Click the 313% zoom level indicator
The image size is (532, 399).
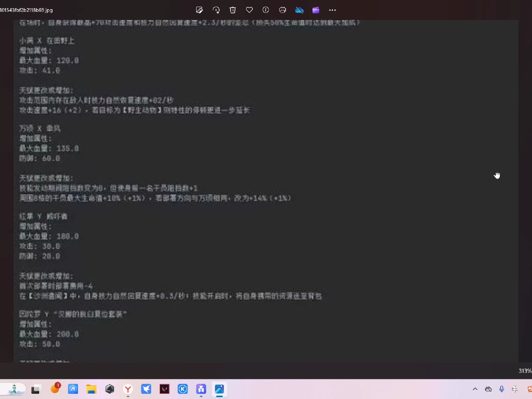click(x=525, y=371)
